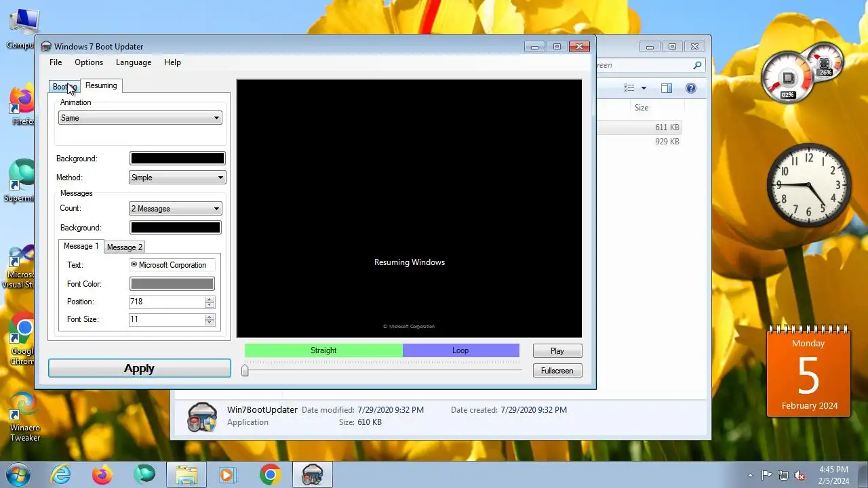Open the Font Color gray swatch

(172, 284)
